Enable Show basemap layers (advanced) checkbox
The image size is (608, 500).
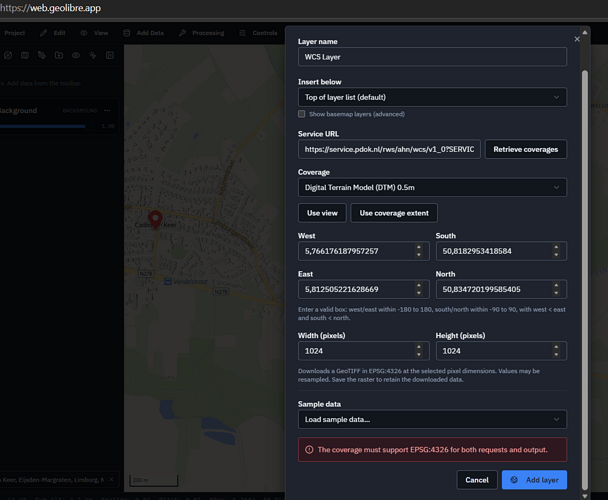tap(302, 114)
